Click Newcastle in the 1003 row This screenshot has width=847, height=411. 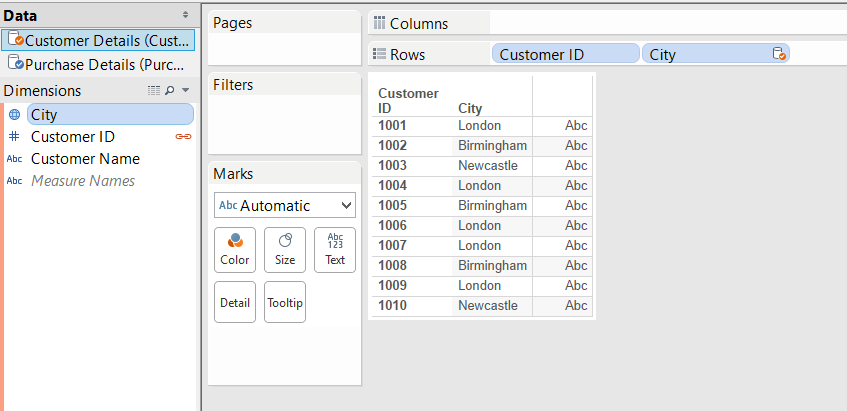[x=488, y=166]
